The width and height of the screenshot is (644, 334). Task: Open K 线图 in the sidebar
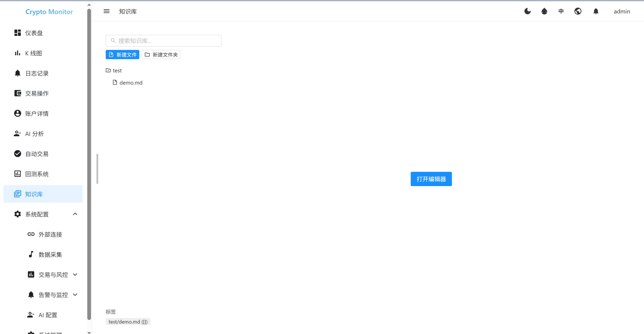(43, 53)
